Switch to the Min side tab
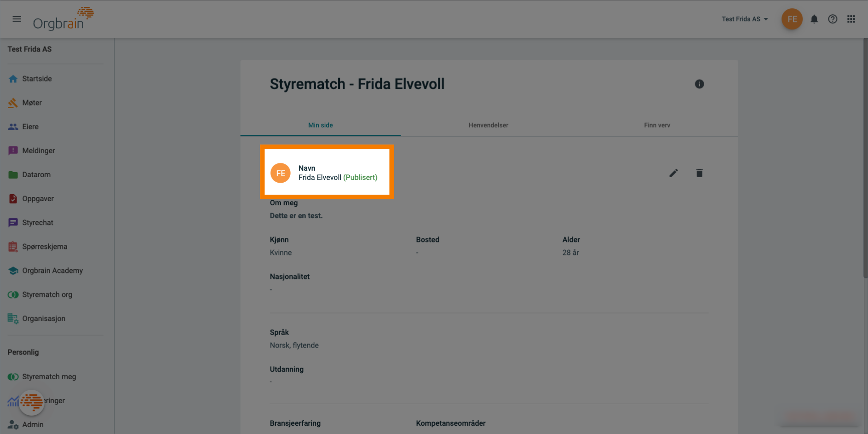 (x=321, y=125)
